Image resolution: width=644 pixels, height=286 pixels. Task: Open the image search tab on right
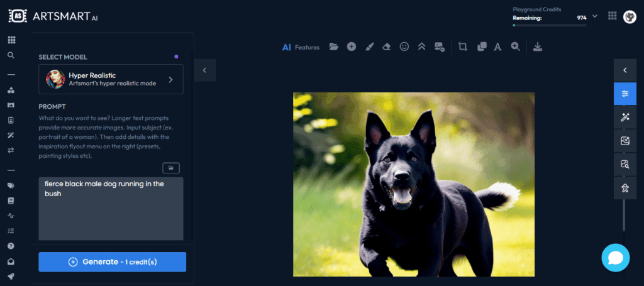point(625,165)
